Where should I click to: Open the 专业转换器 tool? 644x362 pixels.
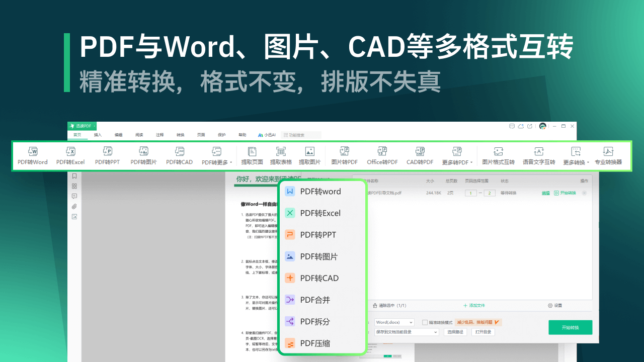click(608, 156)
